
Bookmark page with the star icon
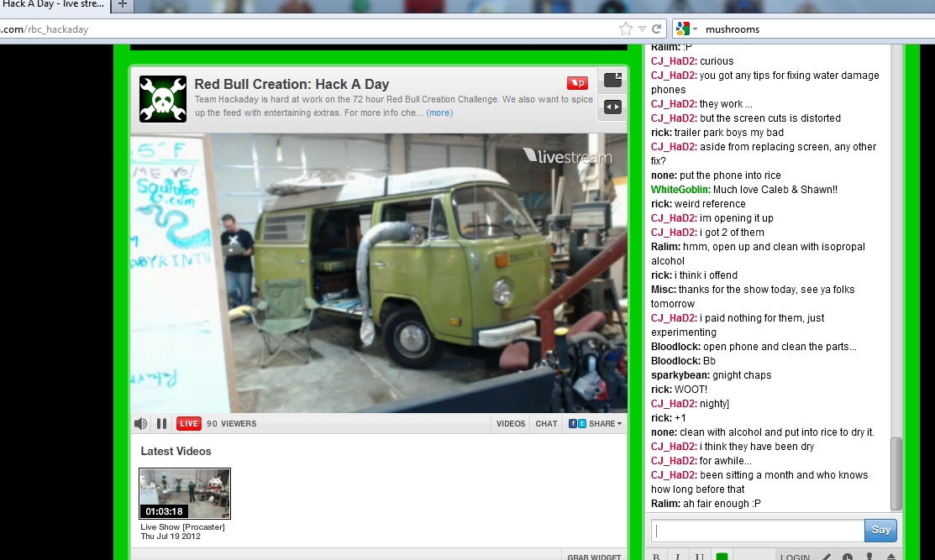pos(625,29)
